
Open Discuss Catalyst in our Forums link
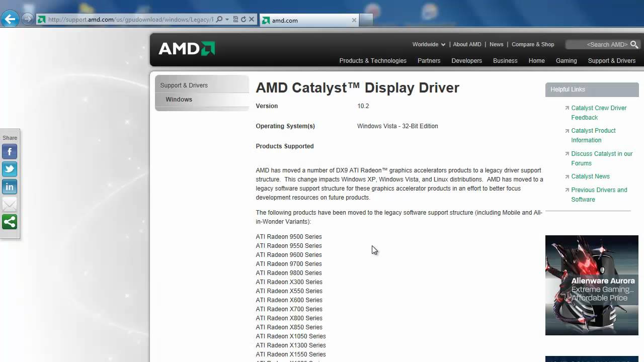(x=602, y=158)
